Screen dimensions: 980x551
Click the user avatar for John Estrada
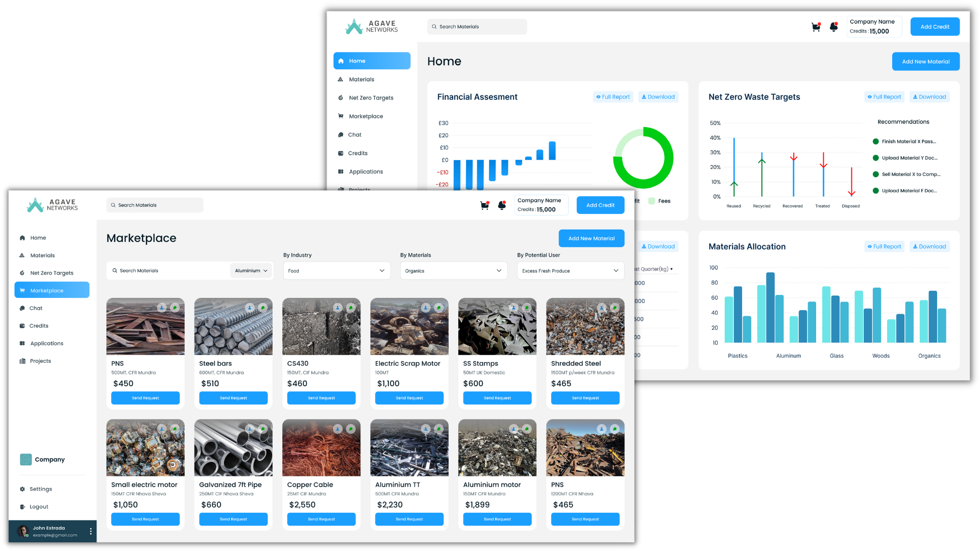pos(23,531)
